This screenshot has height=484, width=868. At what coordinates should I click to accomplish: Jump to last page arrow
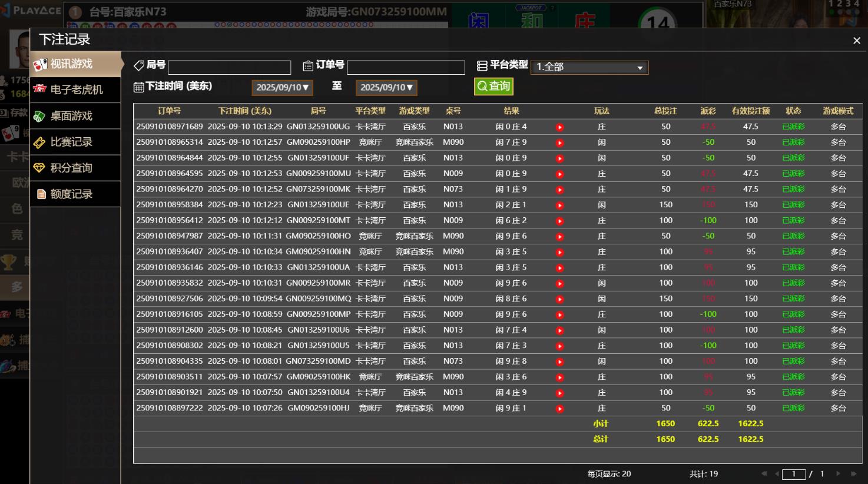coord(853,473)
